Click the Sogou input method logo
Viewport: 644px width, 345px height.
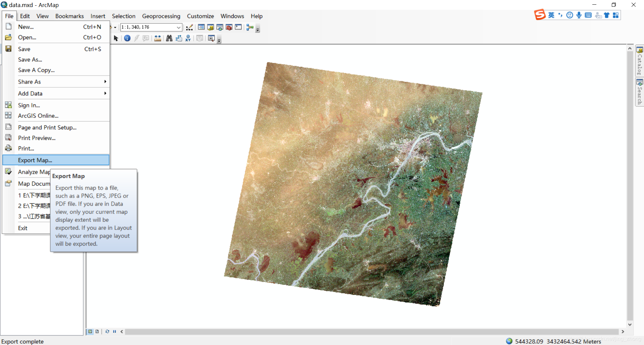[540, 15]
